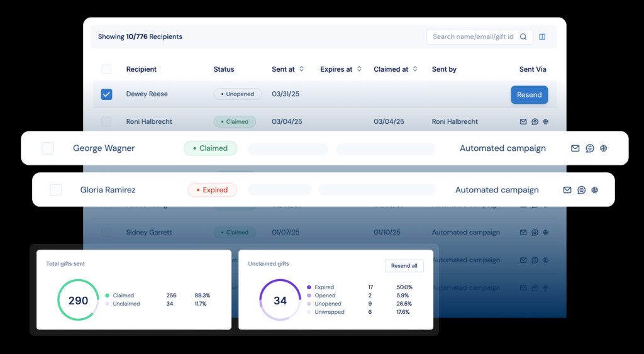Image resolution: width=644 pixels, height=354 pixels.
Task: Click email icon in George Wagner row
Action: click(x=575, y=148)
